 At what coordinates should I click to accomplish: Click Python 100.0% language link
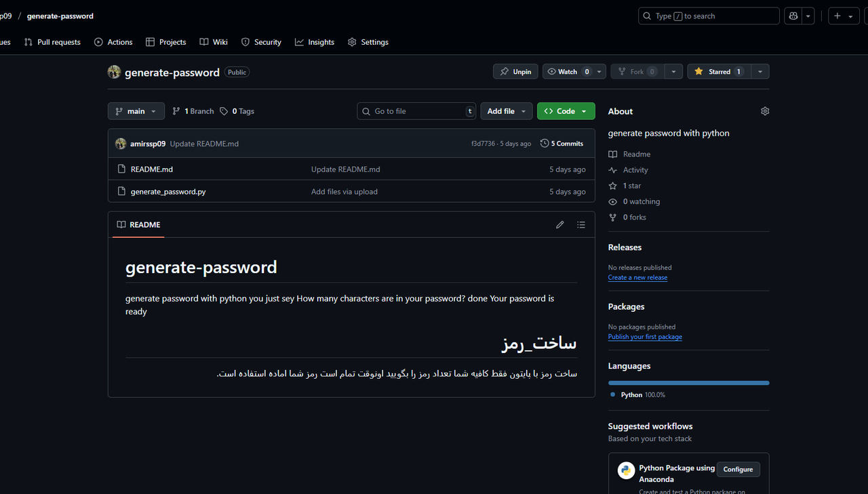point(637,395)
